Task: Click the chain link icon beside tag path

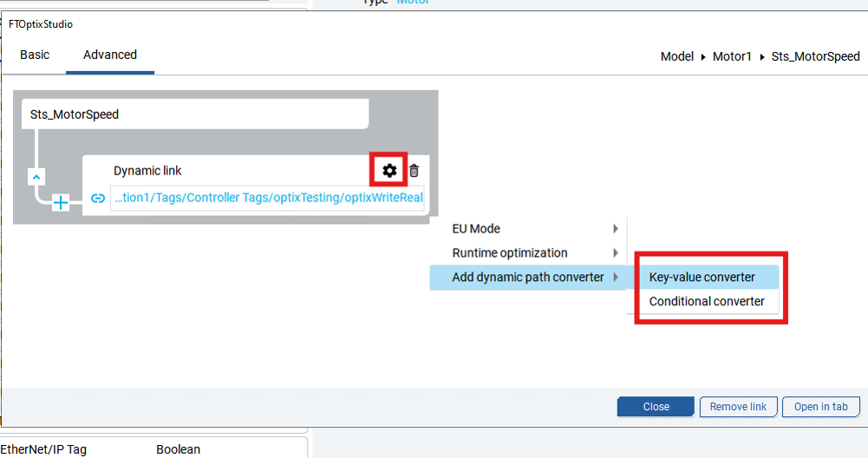Action: click(x=98, y=199)
